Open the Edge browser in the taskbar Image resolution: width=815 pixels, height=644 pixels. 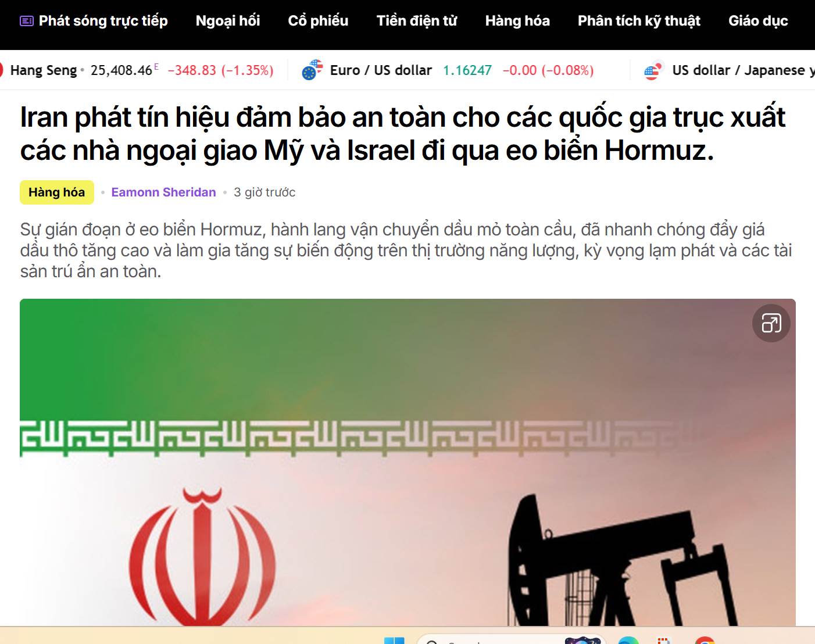click(x=628, y=641)
